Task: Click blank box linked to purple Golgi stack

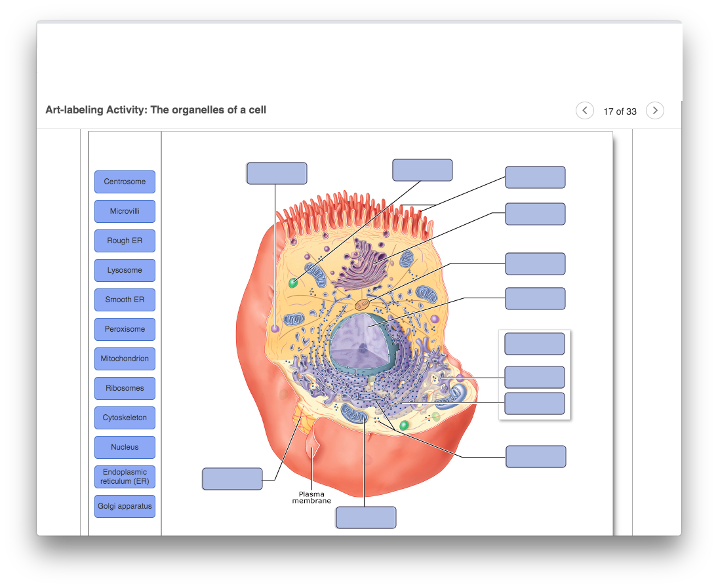Action: [x=535, y=214]
